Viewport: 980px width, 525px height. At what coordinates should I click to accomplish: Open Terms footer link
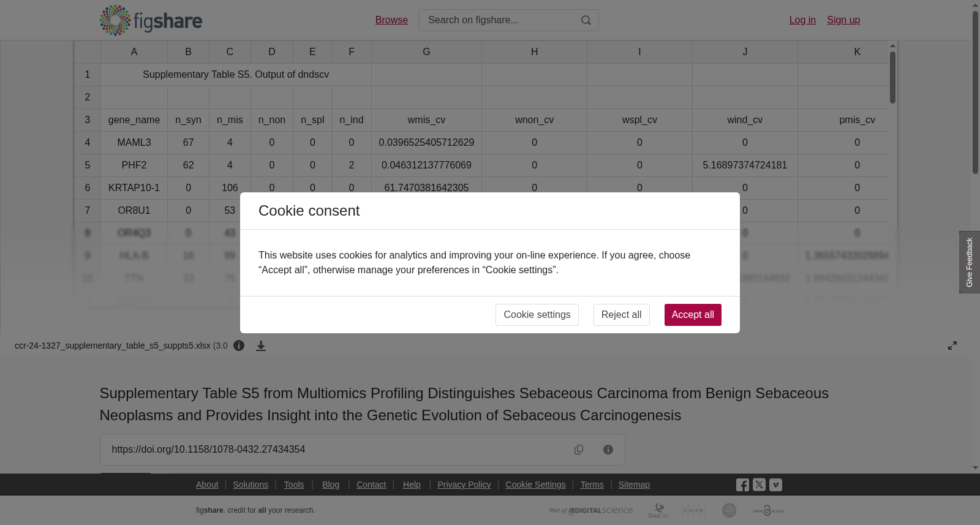(x=592, y=485)
